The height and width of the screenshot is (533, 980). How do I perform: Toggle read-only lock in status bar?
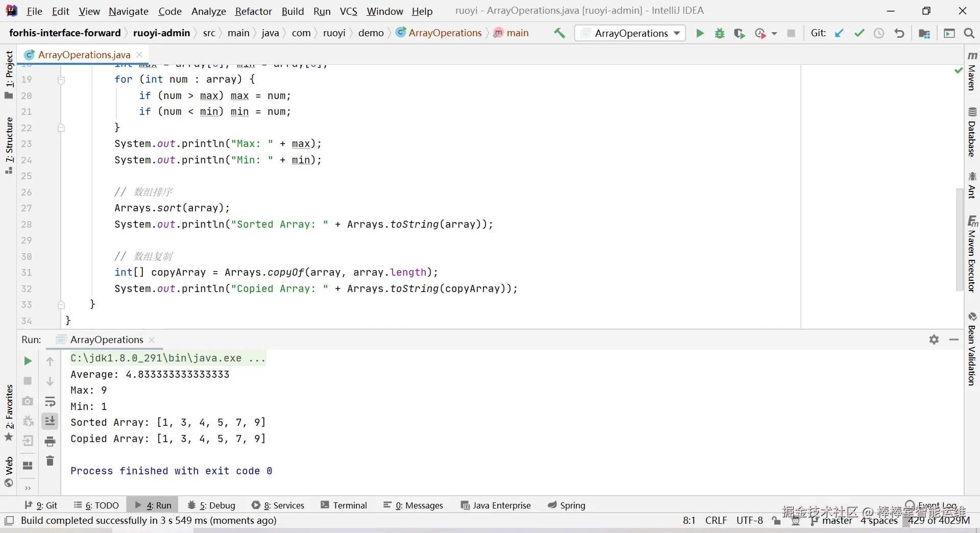click(x=776, y=521)
